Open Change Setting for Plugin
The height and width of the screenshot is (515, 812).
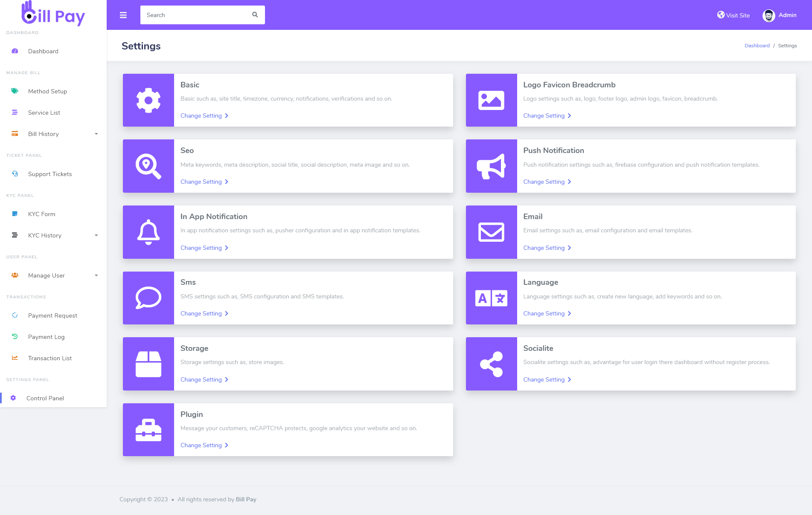204,445
